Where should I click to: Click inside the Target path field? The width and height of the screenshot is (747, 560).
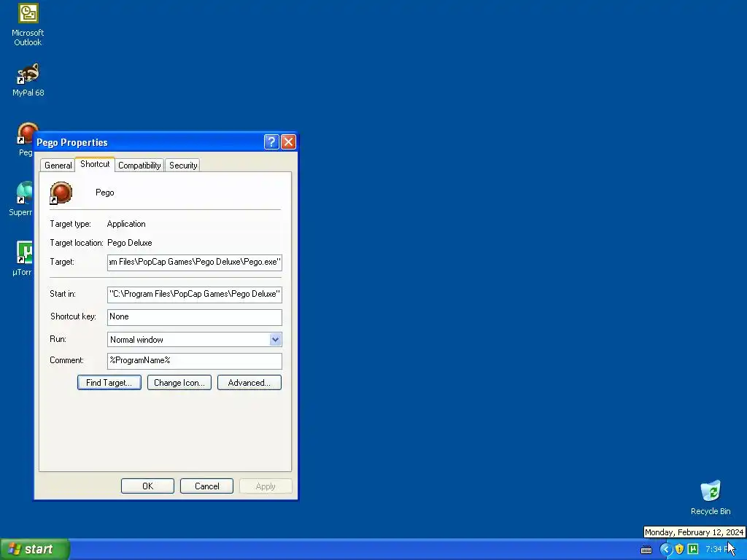(x=194, y=262)
